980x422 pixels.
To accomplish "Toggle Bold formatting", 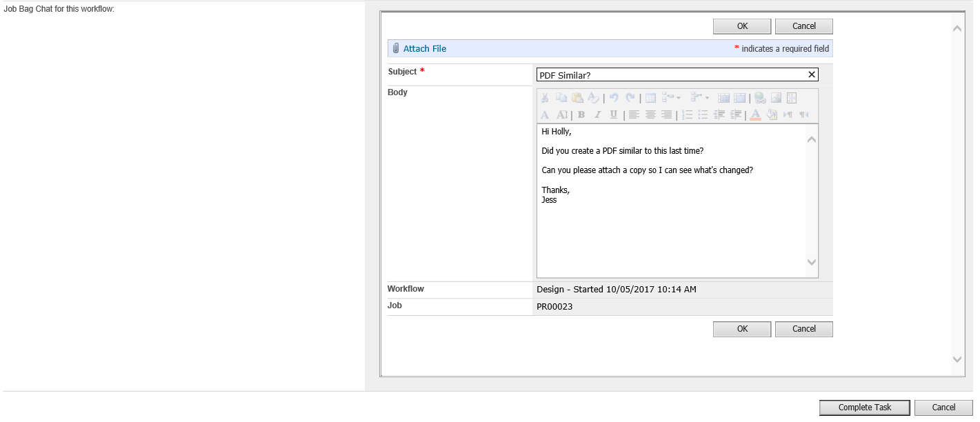I will pyautogui.click(x=581, y=114).
